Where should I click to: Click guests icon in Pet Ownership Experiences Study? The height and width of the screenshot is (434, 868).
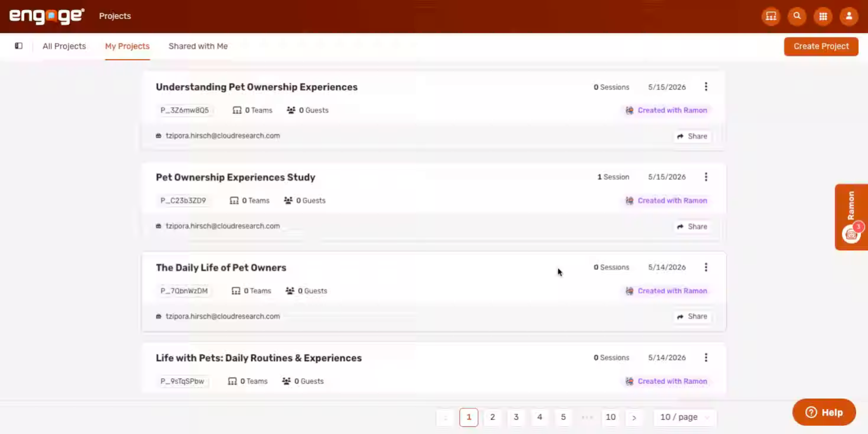point(288,201)
